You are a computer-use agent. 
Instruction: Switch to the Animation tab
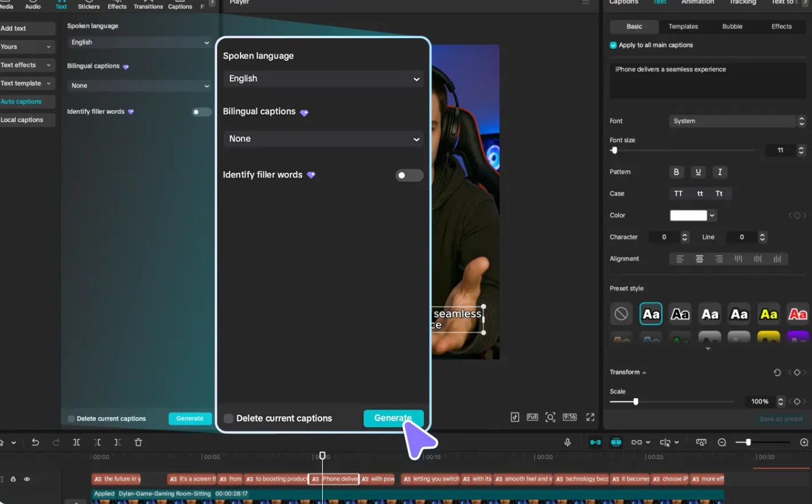tap(698, 2)
